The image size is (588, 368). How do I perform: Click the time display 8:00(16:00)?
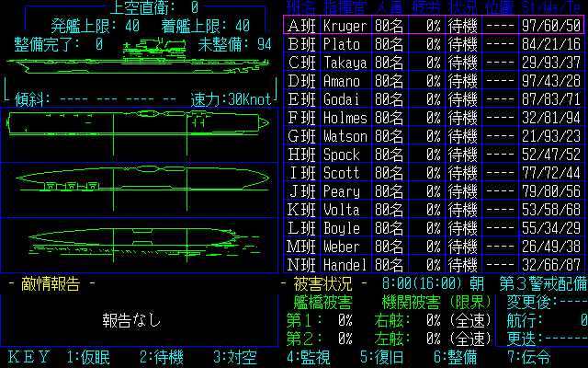422,283
